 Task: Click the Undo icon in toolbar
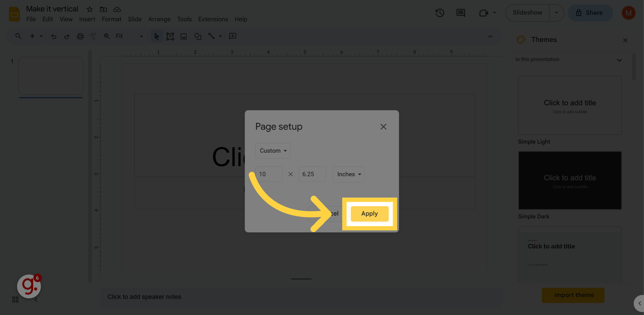click(x=53, y=36)
